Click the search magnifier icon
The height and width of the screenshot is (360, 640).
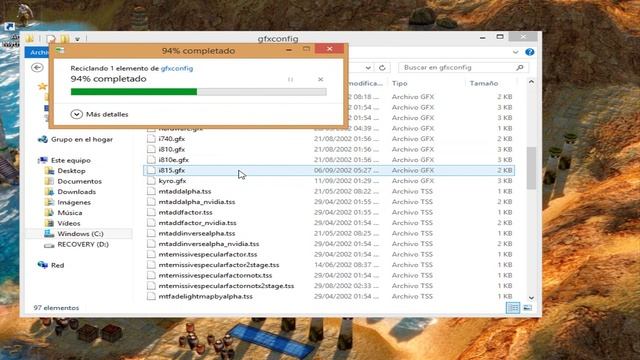coord(520,67)
